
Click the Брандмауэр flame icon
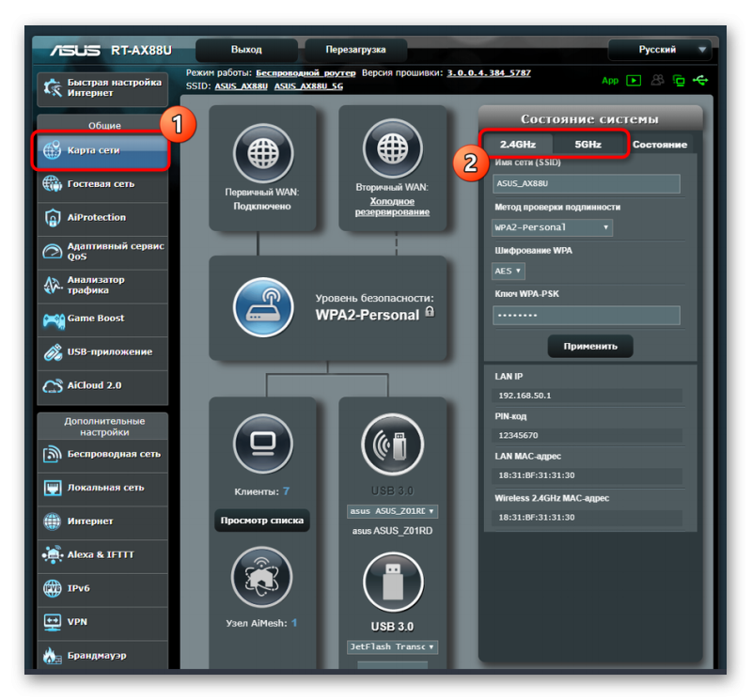pyautogui.click(x=53, y=656)
